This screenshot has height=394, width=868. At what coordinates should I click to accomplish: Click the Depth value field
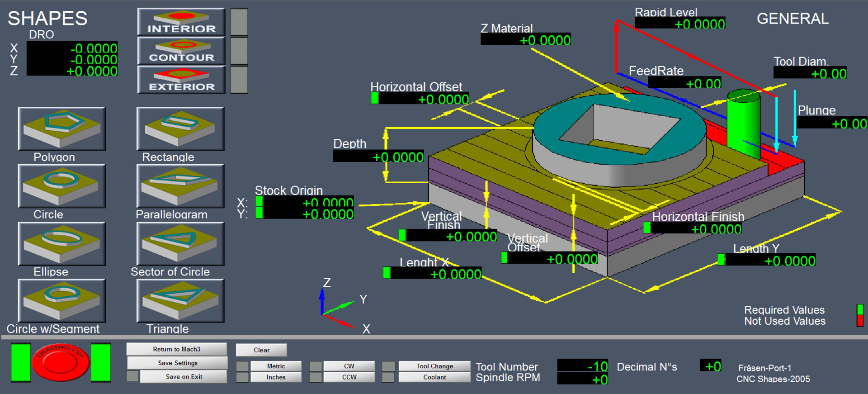(379, 157)
